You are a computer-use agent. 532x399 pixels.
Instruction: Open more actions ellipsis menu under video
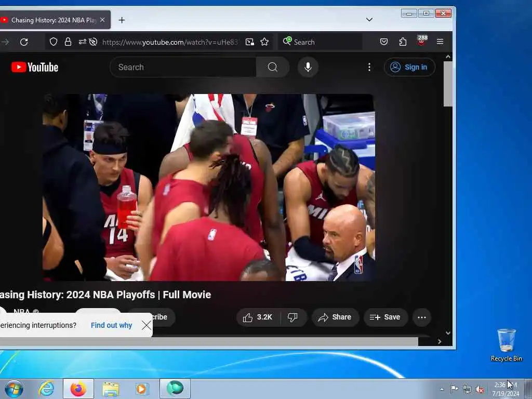point(422,317)
